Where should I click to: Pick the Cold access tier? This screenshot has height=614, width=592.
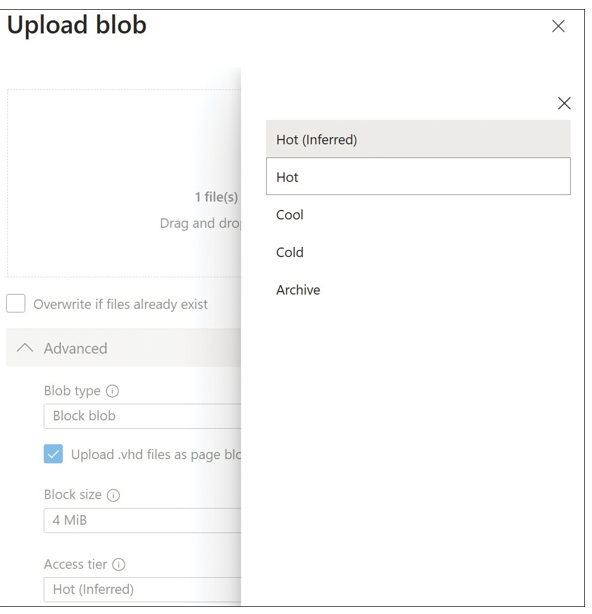coord(418,252)
